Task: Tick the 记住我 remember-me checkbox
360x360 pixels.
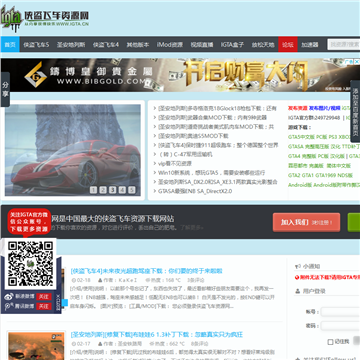Action: (330, 342)
